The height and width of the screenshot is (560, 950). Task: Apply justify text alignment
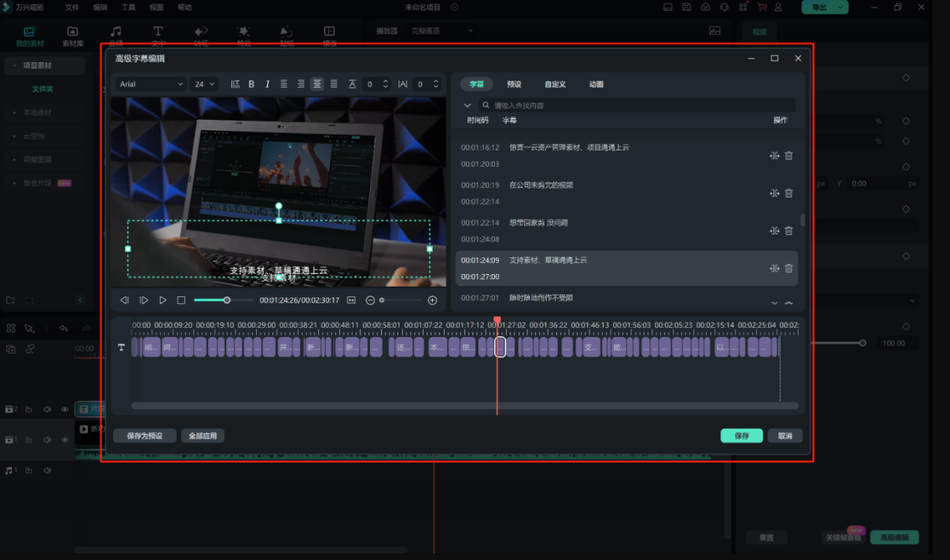pyautogui.click(x=334, y=85)
